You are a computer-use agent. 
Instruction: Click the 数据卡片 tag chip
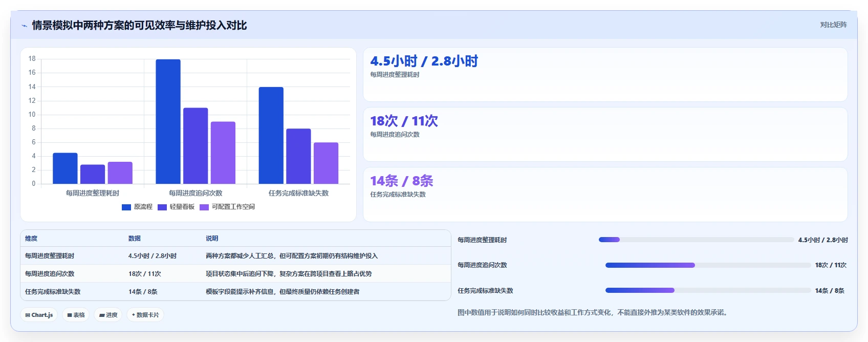pos(145,315)
